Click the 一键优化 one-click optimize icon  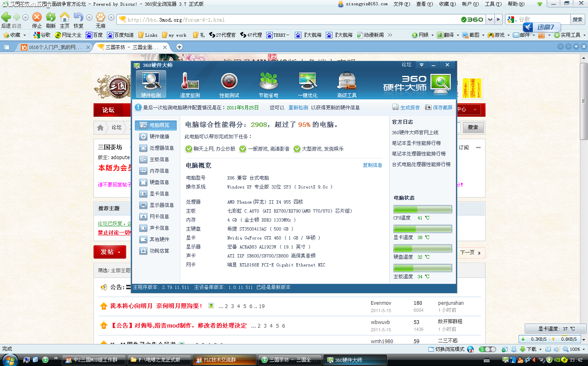coord(307,84)
